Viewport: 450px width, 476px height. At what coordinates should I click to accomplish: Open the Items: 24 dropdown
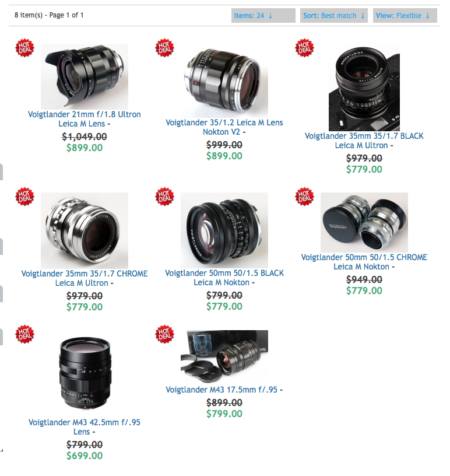click(263, 16)
